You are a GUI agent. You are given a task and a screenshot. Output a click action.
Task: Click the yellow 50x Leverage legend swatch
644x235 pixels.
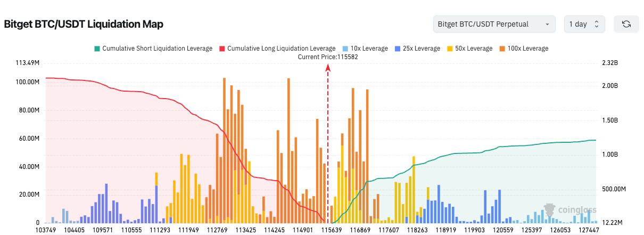[449, 48]
